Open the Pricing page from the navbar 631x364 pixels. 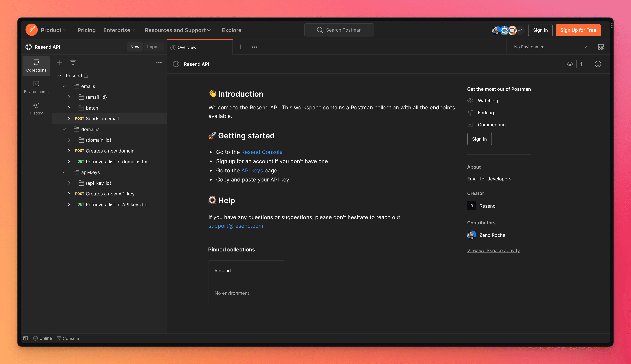pos(86,30)
